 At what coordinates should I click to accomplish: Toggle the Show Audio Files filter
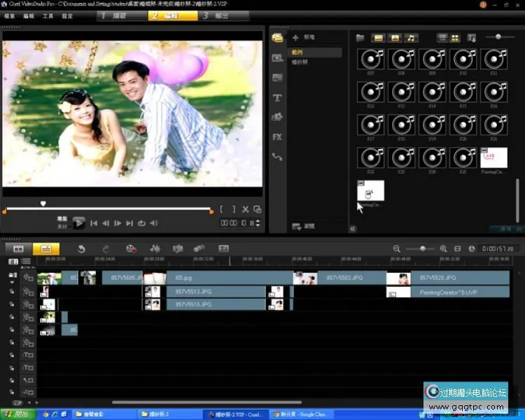coord(411,37)
